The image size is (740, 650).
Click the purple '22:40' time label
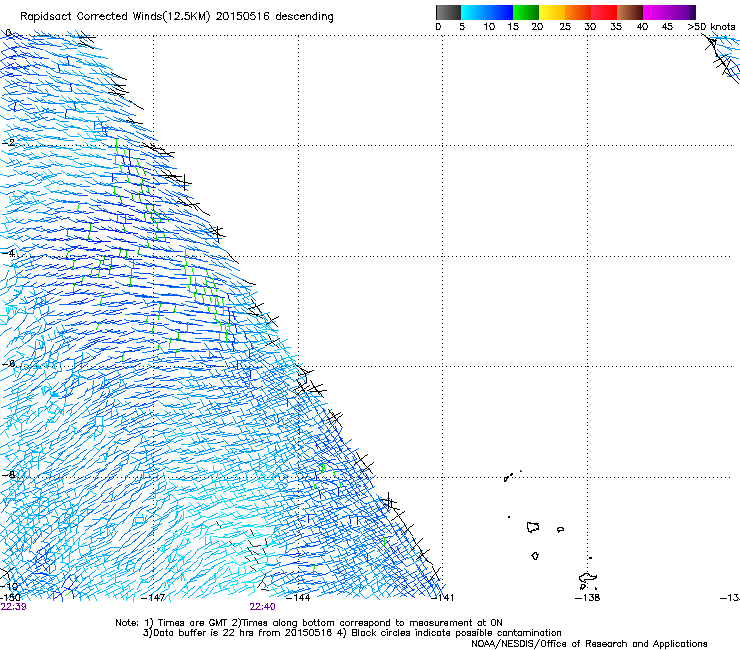point(262,607)
